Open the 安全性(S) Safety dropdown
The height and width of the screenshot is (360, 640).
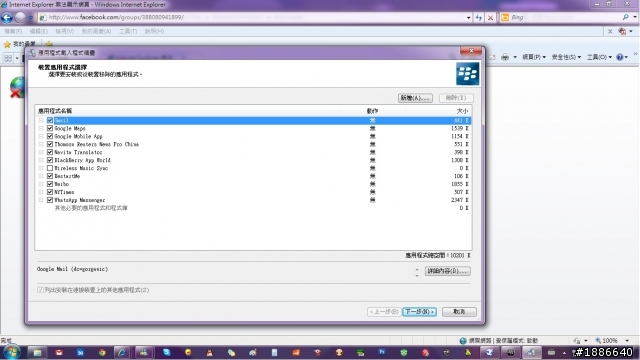(x=566, y=57)
